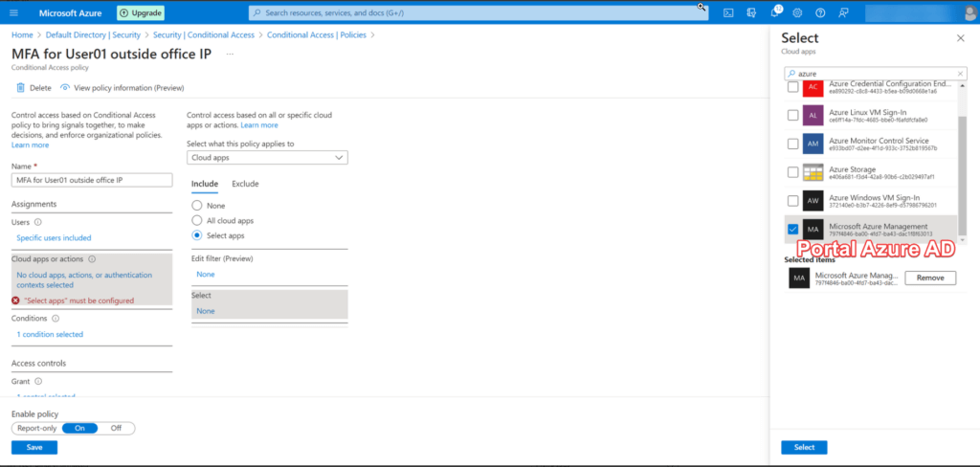
Task: Click the Delete trash icon
Action: point(21,87)
